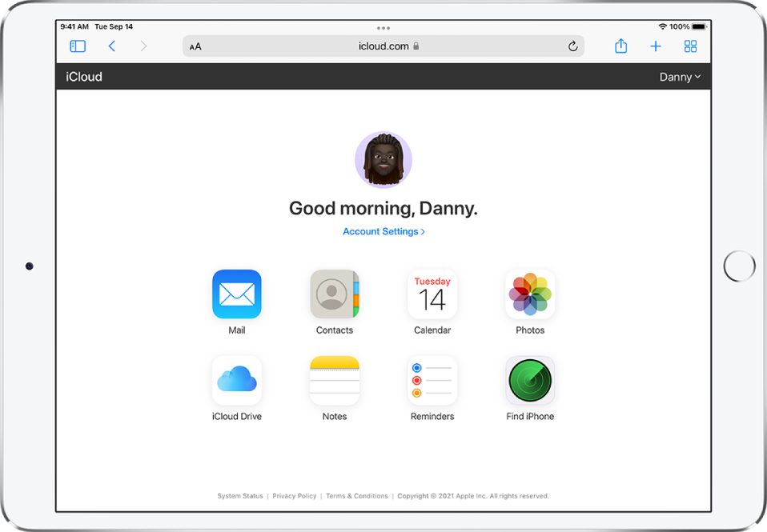Open the Terms & Conditions footer link
This screenshot has height=532, width=767.
(x=356, y=496)
